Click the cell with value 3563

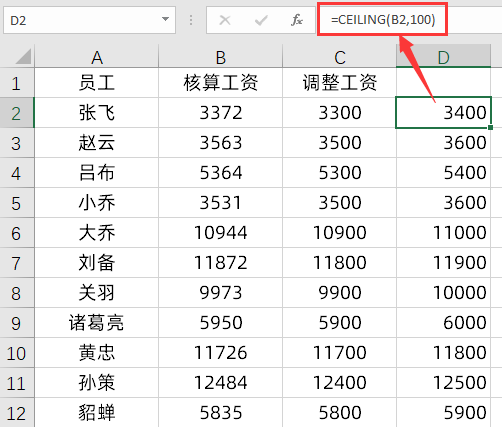pyautogui.click(x=220, y=143)
